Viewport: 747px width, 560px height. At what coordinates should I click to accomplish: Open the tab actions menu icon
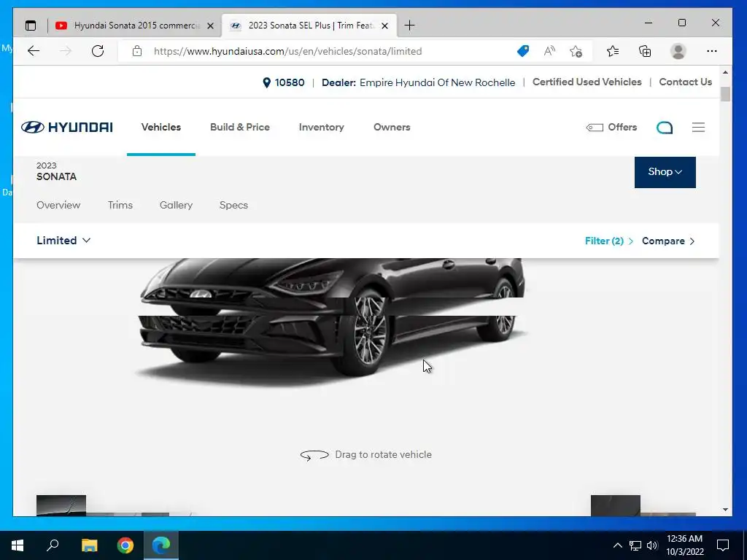31,26
